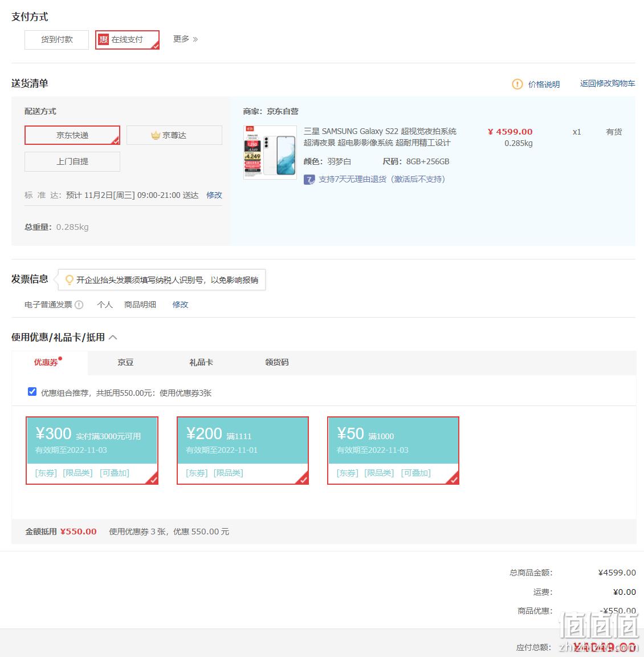The image size is (644, 657).
Task: Modify delivery time with 修改 link
Action: pyautogui.click(x=214, y=195)
